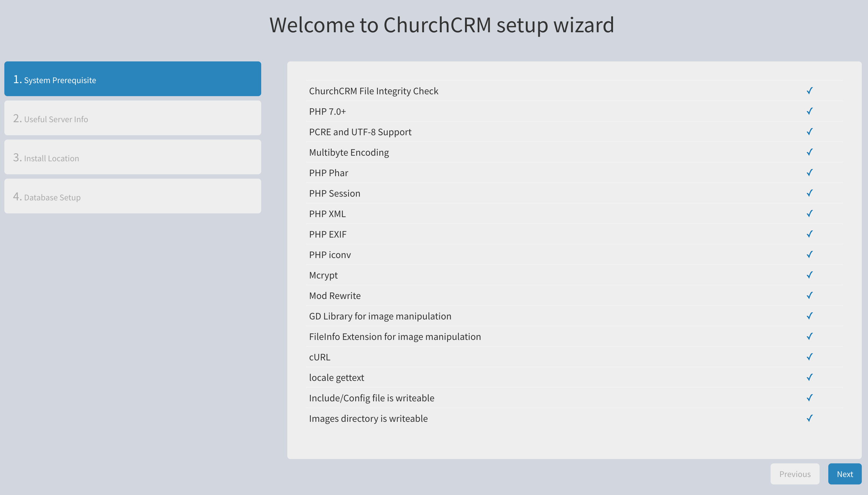Go to the Install Location step
Image resolution: width=868 pixels, height=495 pixels.
click(132, 157)
